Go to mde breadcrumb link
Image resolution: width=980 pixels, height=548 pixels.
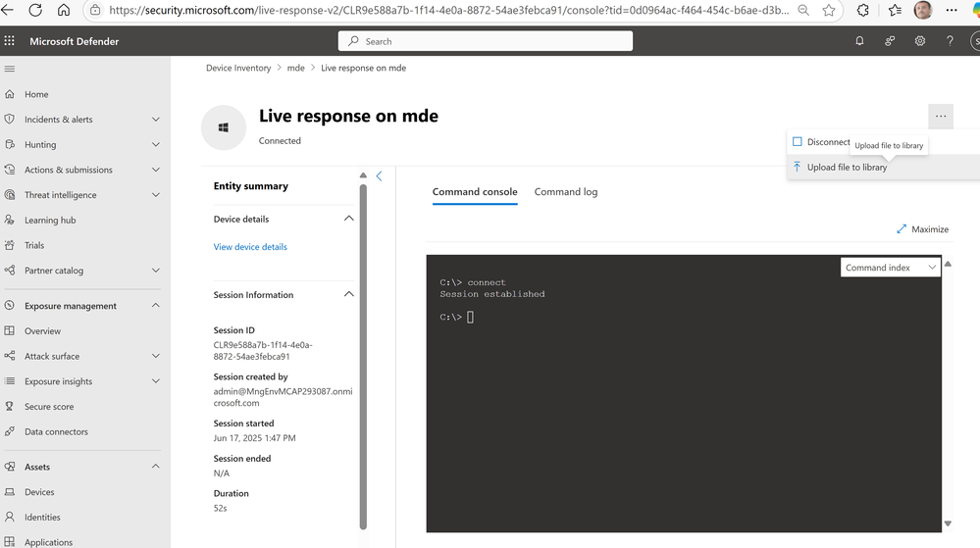[295, 68]
